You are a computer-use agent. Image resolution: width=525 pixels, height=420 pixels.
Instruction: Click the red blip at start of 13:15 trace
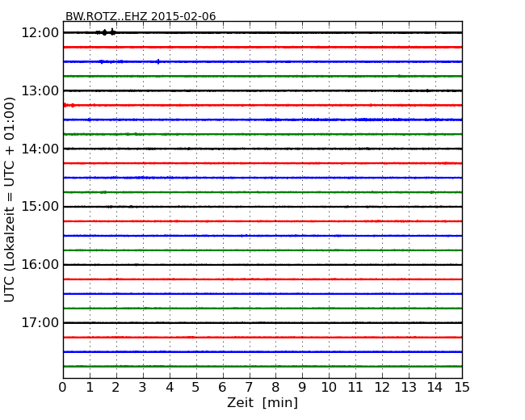(69, 105)
